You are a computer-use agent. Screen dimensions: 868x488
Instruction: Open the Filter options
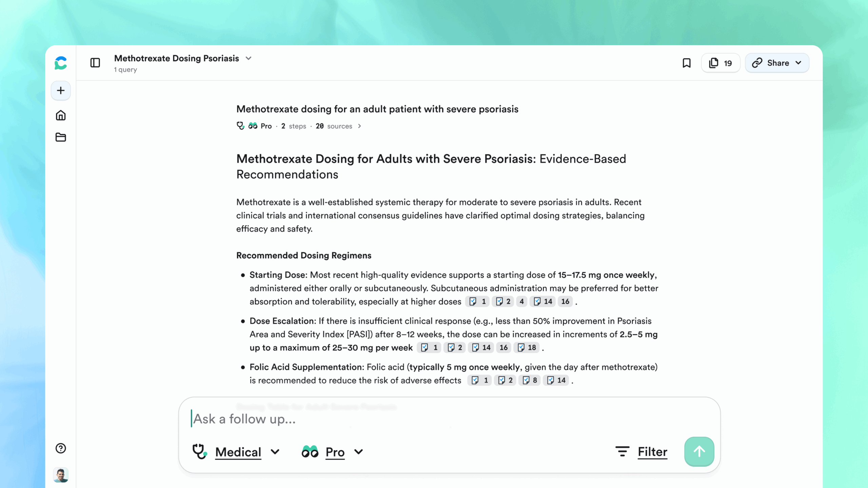[x=642, y=452]
